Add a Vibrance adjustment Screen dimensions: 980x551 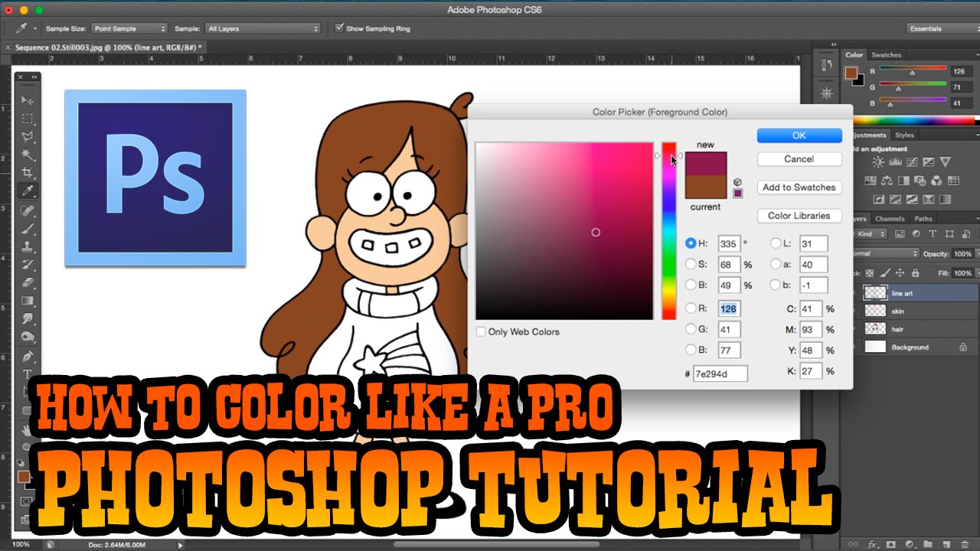click(946, 162)
